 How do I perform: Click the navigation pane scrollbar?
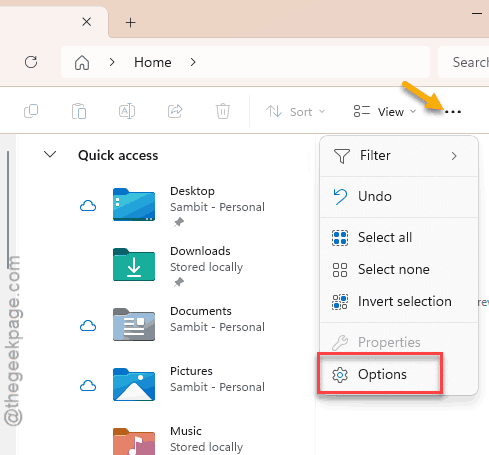click(x=8, y=210)
